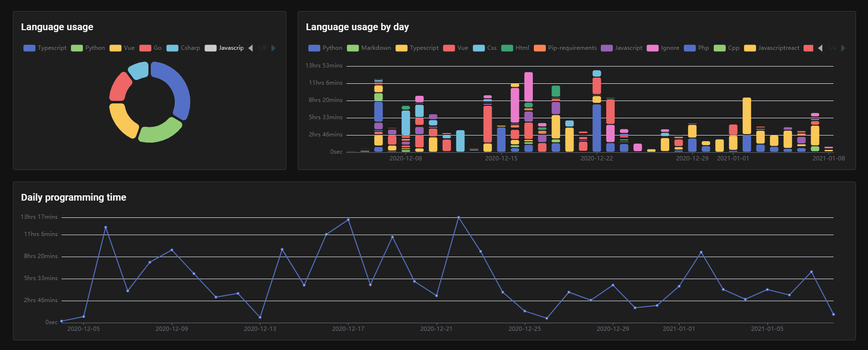This screenshot has width=868, height=350.
Task: Go to previous legend page in Language usage
Action: 250,48
